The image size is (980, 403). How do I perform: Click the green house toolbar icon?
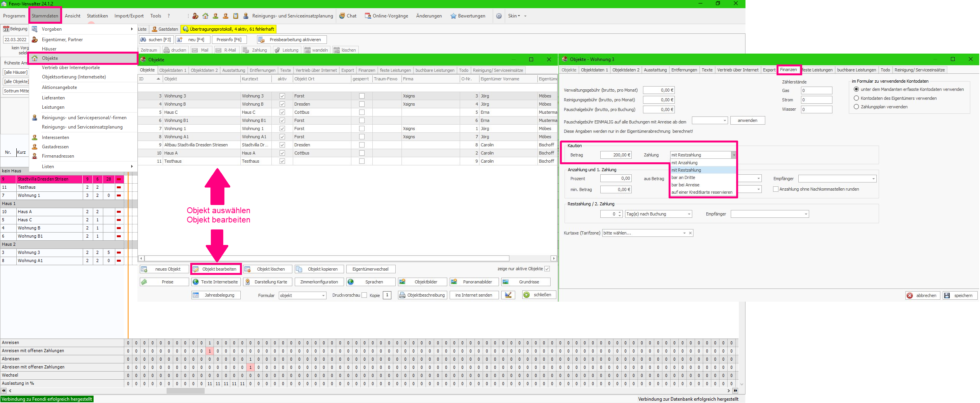[205, 16]
